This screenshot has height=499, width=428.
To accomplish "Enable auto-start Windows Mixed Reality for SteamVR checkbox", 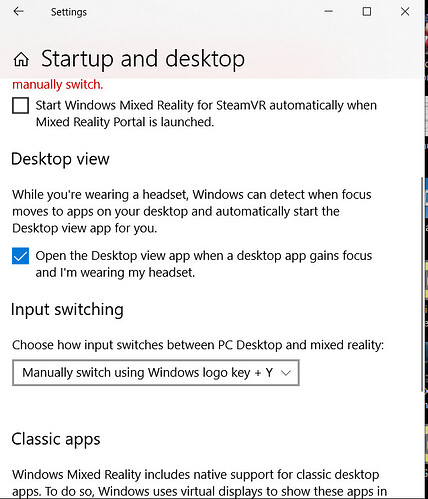I will 20,106.
